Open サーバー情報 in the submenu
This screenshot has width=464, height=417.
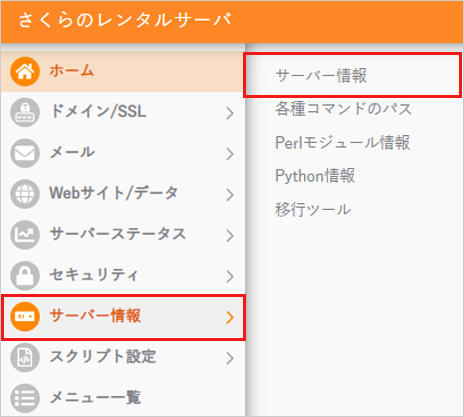(353, 75)
